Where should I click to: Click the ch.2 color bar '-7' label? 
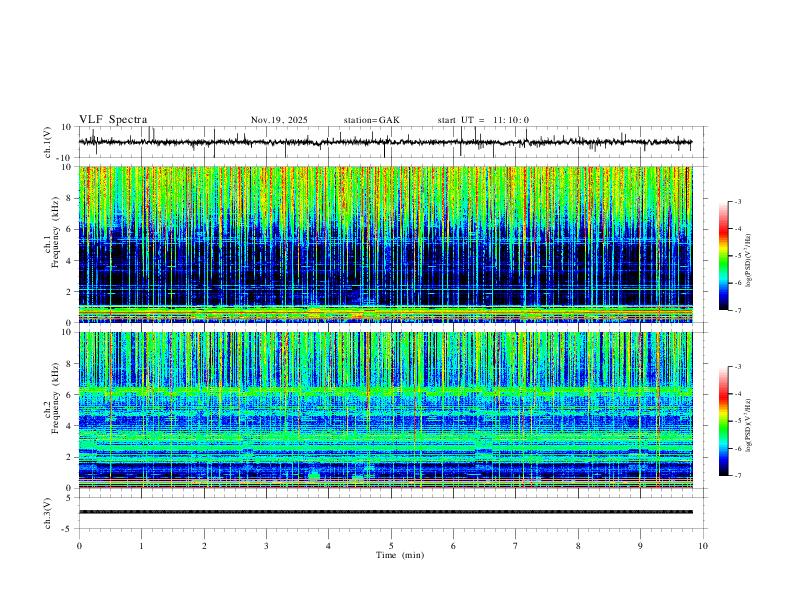737,476
